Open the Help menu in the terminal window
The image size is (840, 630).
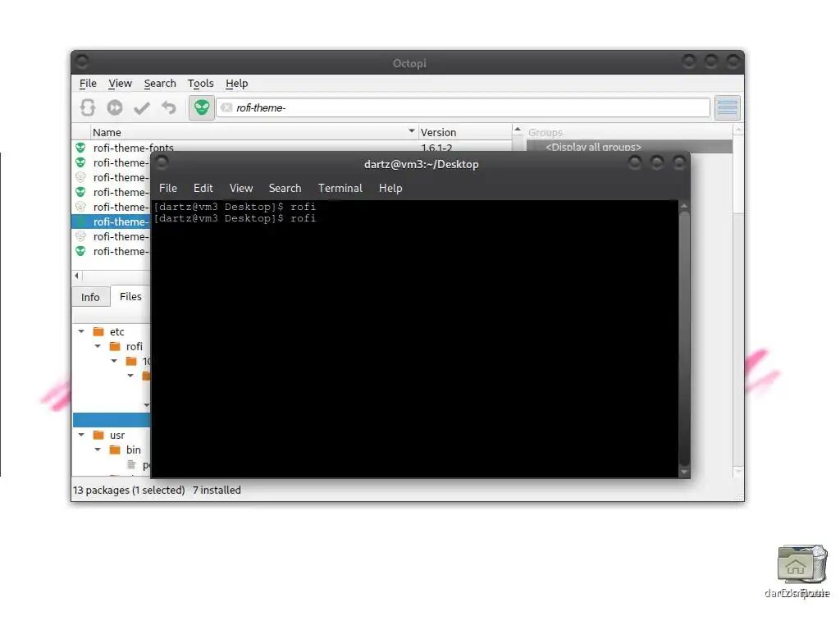coord(390,188)
